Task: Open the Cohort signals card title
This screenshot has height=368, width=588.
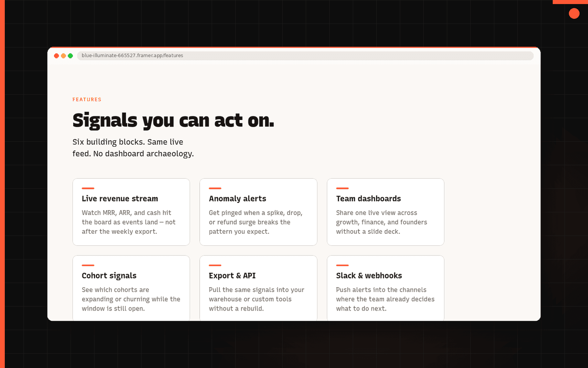Action: tap(109, 276)
